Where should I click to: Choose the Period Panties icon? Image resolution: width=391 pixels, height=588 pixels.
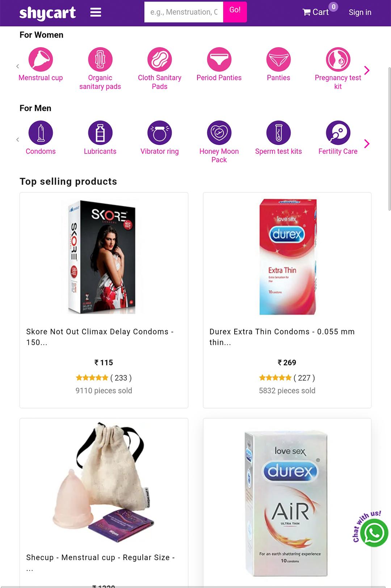pyautogui.click(x=219, y=59)
